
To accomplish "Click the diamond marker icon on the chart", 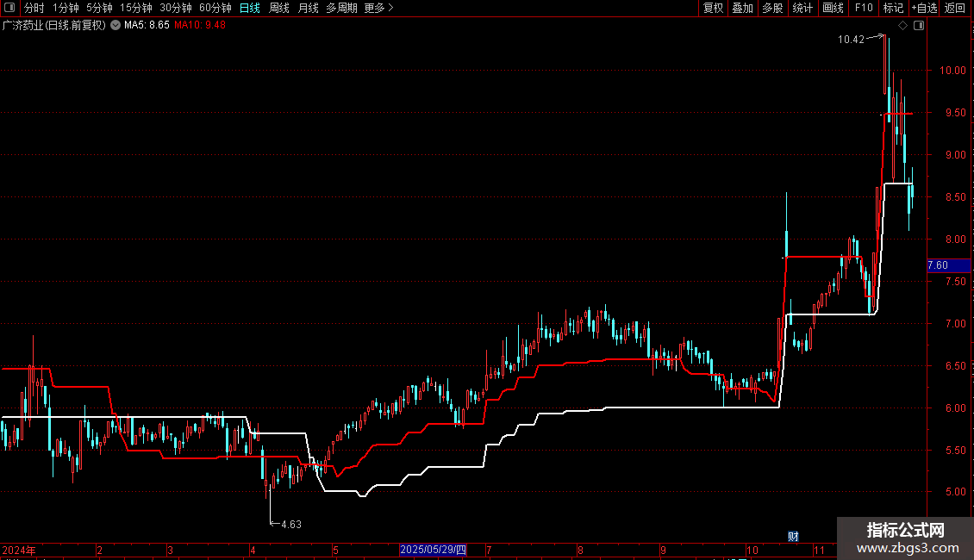I will pos(902,26).
